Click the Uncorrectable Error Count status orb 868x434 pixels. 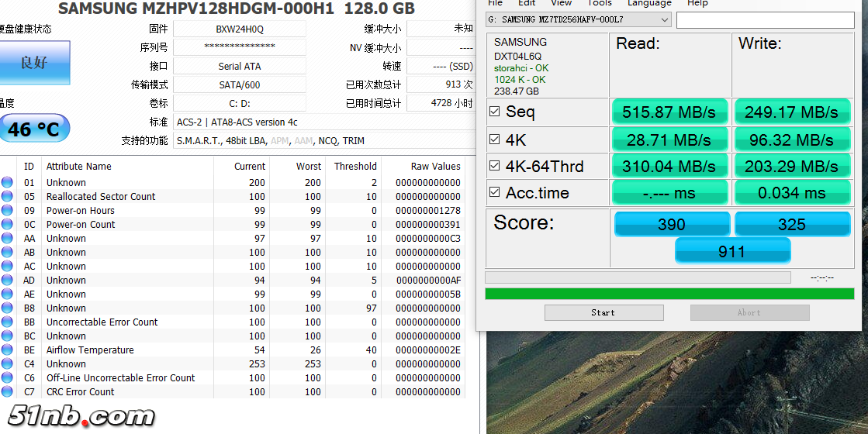[7, 322]
